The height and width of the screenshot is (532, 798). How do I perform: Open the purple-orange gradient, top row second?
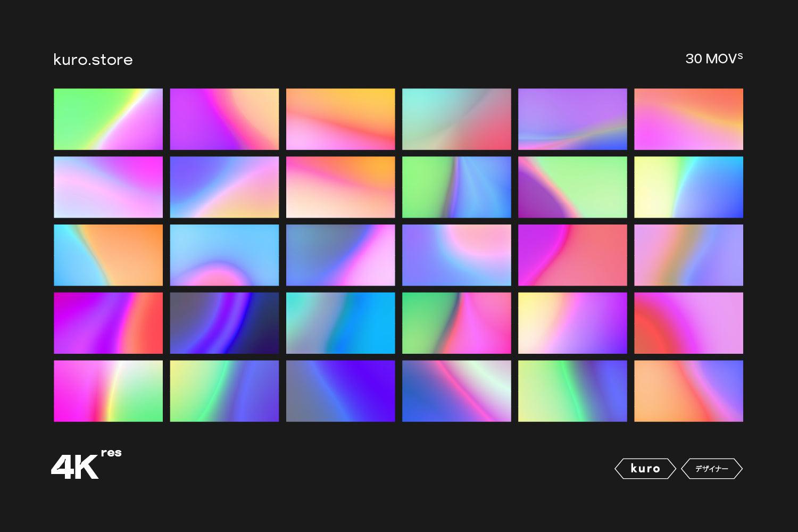tap(224, 119)
